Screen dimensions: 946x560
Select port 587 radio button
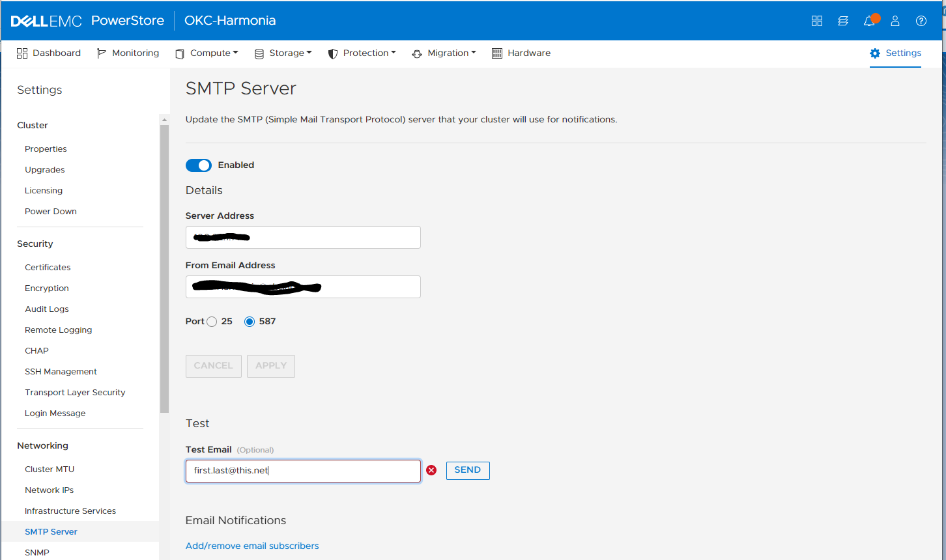pyautogui.click(x=250, y=322)
